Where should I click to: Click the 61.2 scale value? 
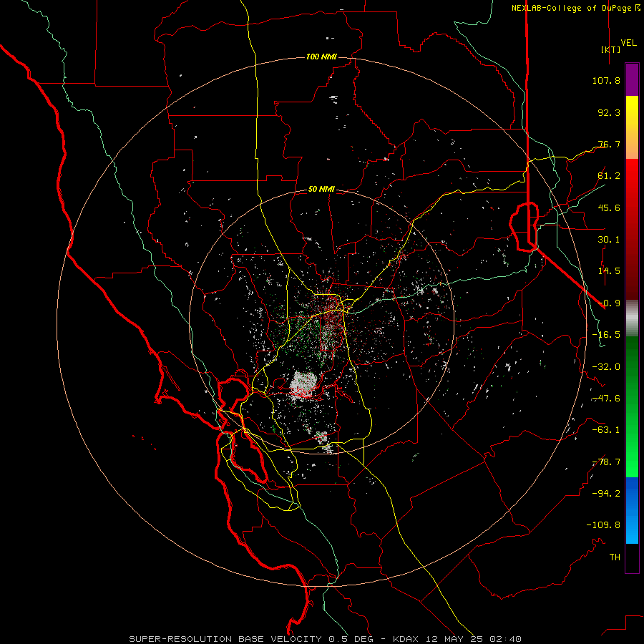pos(609,176)
